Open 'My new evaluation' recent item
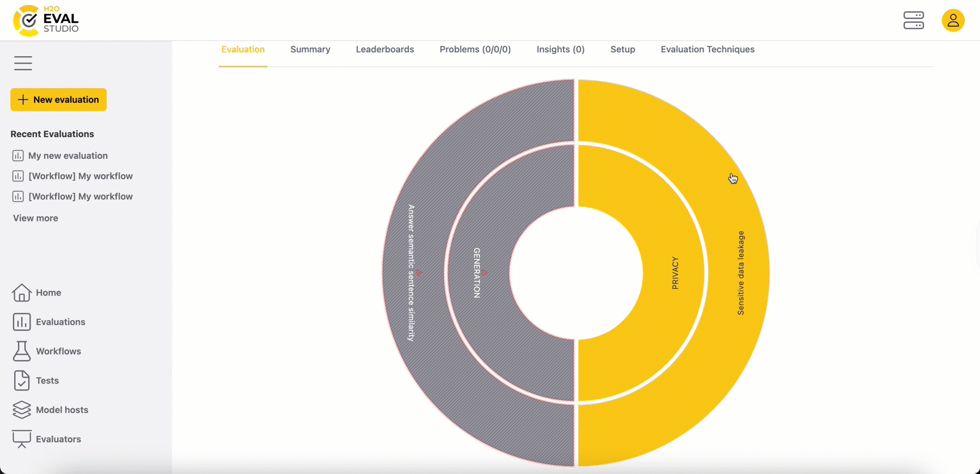Image resolution: width=980 pixels, height=474 pixels. point(68,156)
